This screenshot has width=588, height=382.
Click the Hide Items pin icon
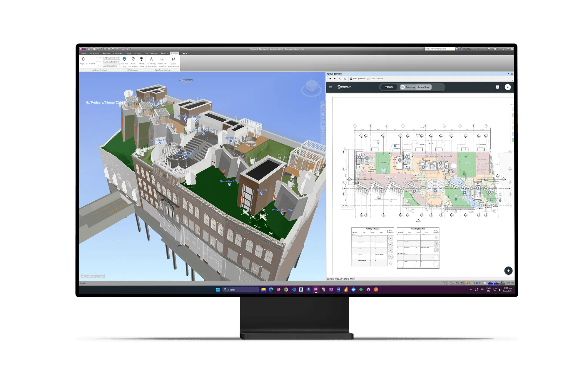pyautogui.click(x=141, y=59)
